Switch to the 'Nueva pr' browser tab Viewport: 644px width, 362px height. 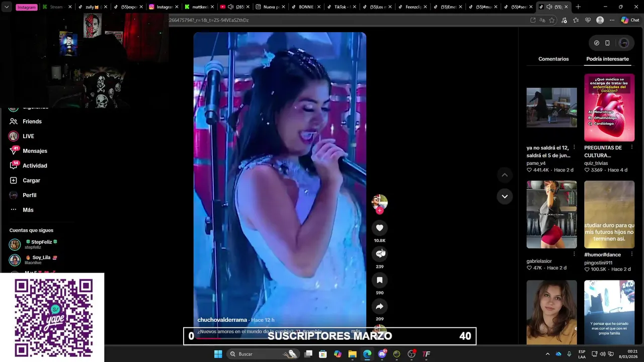coord(271,7)
